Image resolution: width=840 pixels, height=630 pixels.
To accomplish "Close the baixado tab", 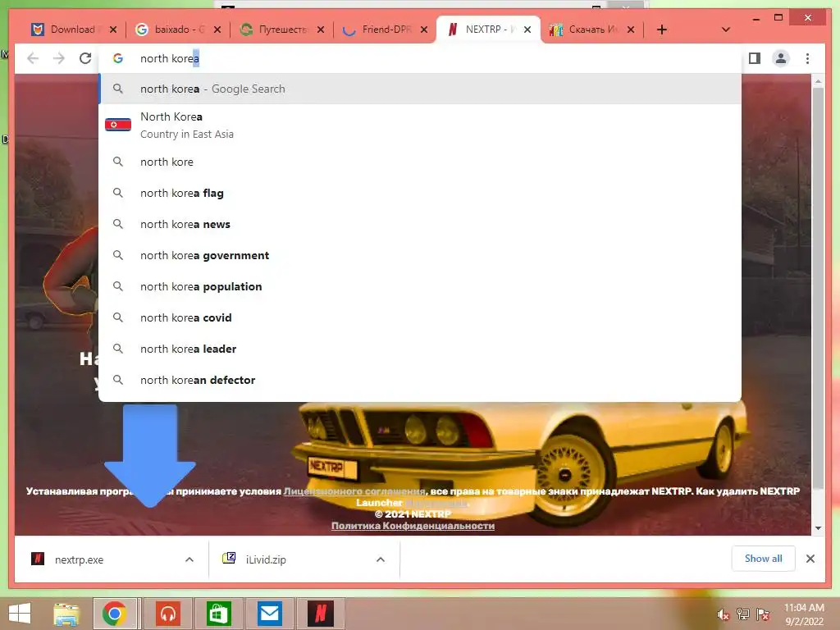I will [x=217, y=30].
